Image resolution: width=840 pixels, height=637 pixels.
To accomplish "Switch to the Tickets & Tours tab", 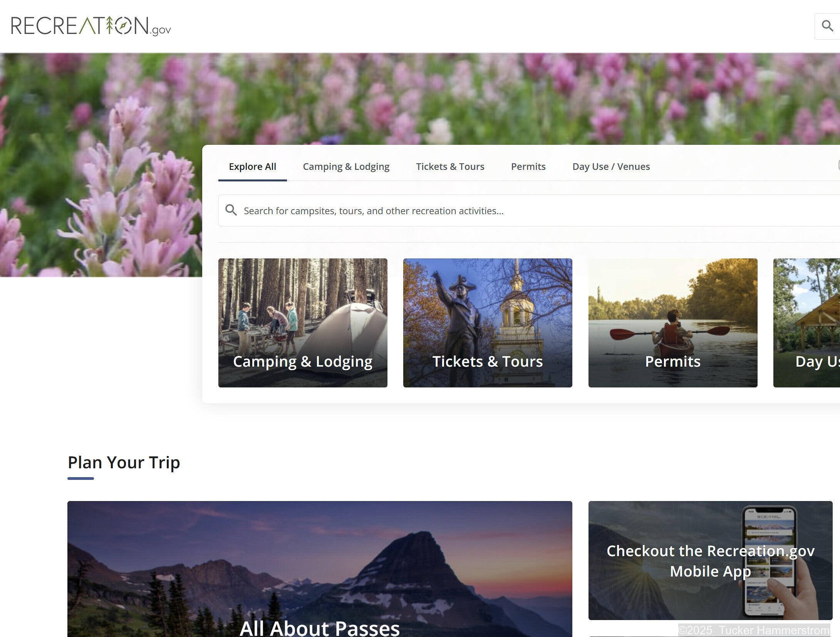I will pos(450,166).
